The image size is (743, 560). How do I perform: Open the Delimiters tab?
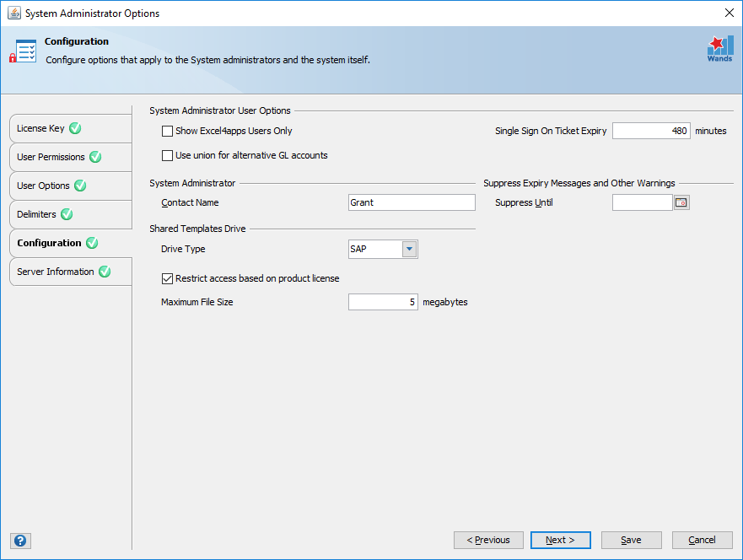[x=71, y=214]
